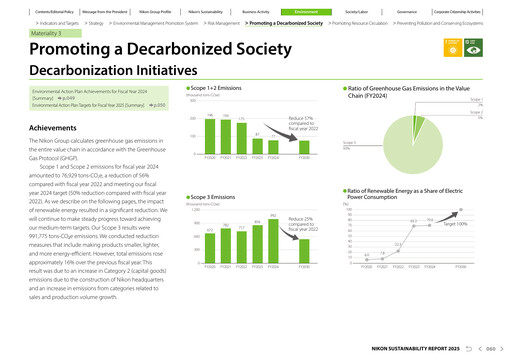Select the highlighted Environment tab

pos(306,12)
